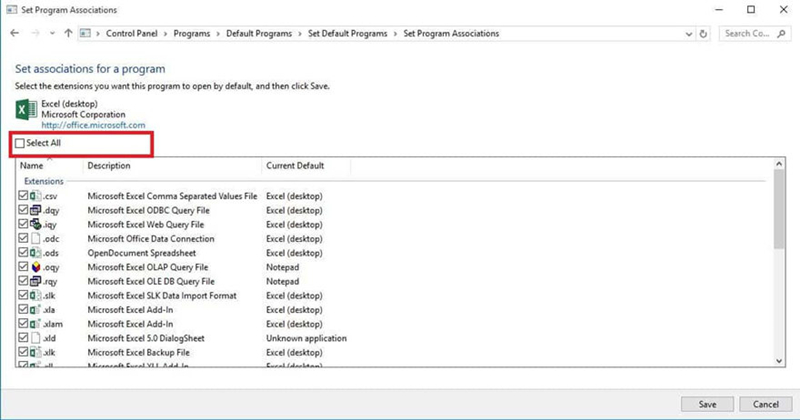Uncheck the .xla extension checkbox
800x420 pixels.
(x=23, y=310)
